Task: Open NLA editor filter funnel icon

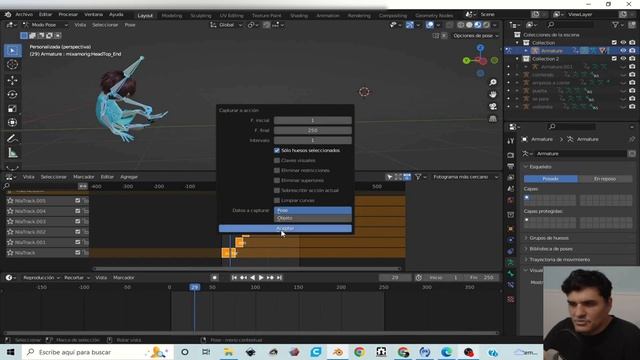Action: click(x=418, y=177)
